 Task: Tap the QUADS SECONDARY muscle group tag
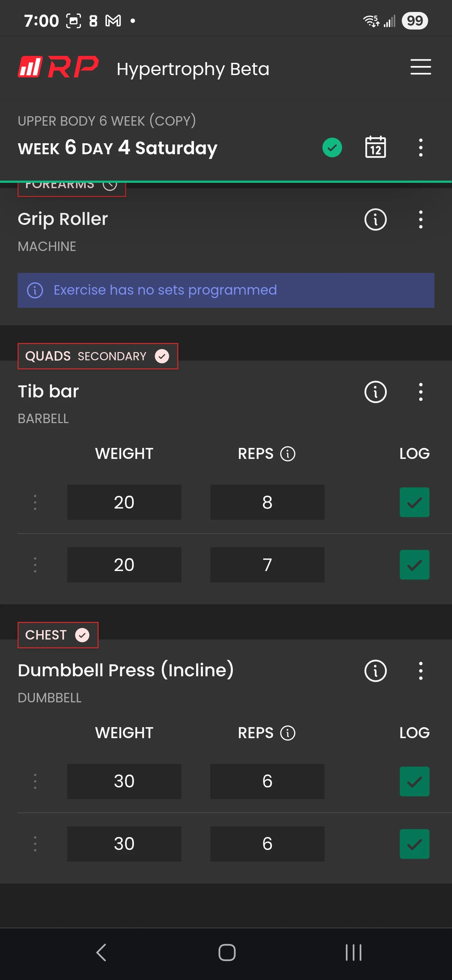tap(97, 356)
